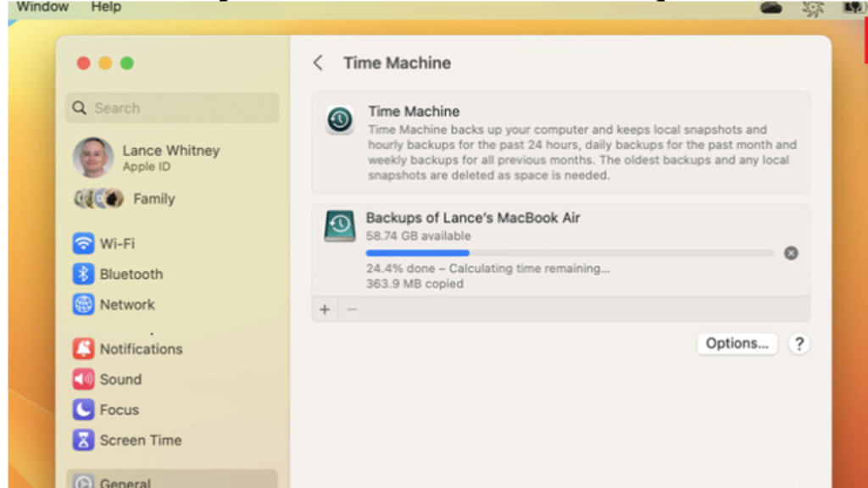Select General in the sidebar
This screenshot has height=488, width=868.
tap(172, 480)
